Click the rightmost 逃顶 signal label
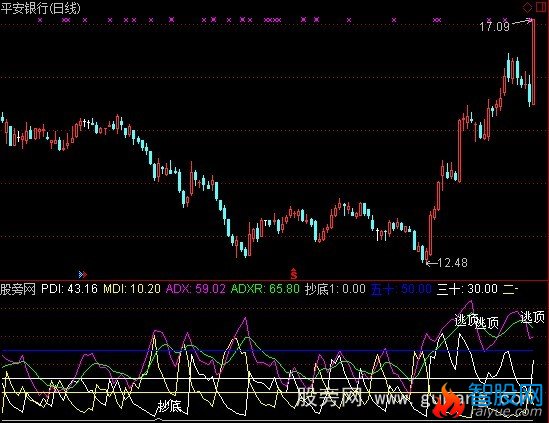Screen dimensions: 549x423 [533, 317]
